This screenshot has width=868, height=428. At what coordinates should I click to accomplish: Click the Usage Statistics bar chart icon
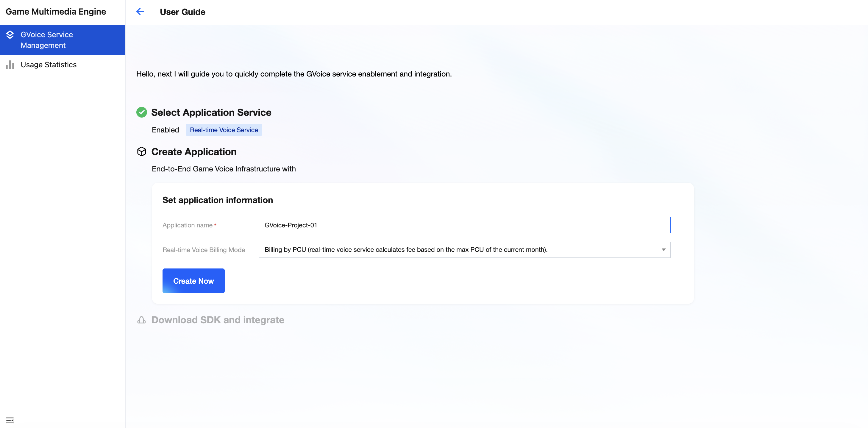(10, 65)
